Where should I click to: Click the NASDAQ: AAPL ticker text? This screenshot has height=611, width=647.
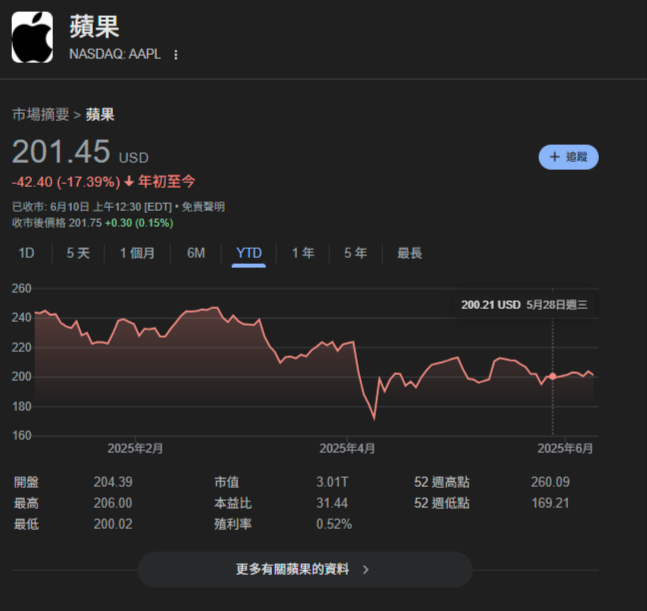[115, 54]
